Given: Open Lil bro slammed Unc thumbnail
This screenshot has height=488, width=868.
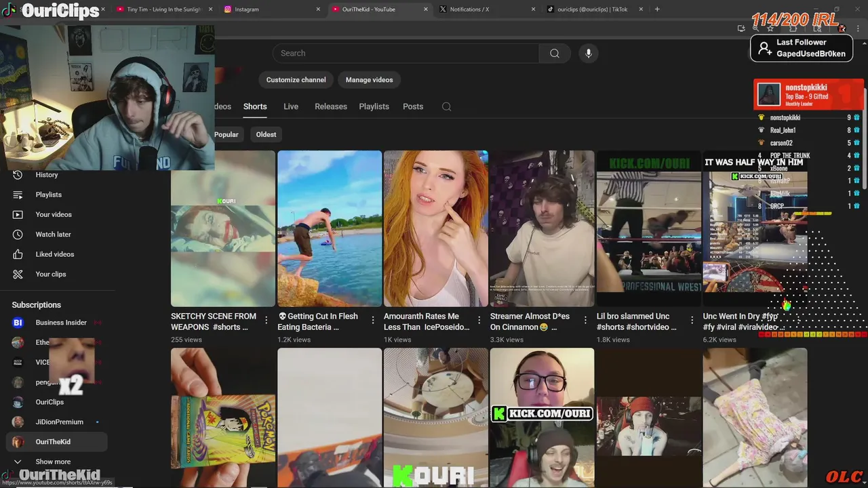Looking at the screenshot, I should 649,228.
